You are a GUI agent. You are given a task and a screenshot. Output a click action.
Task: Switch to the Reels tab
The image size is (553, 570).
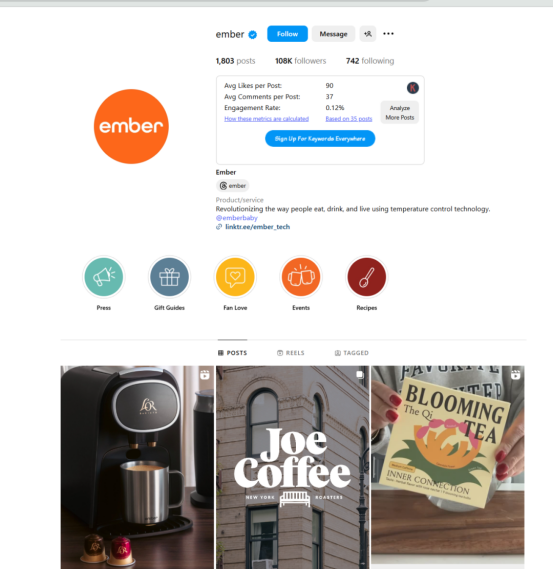291,353
